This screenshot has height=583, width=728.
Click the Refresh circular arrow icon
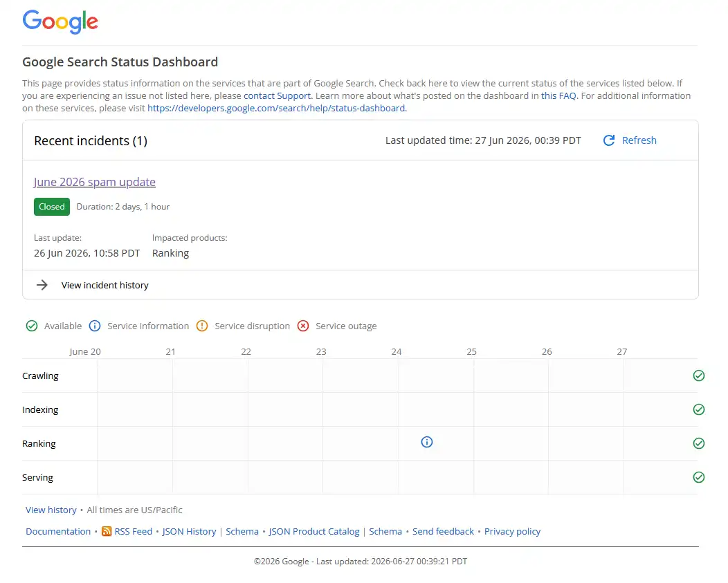pos(609,140)
